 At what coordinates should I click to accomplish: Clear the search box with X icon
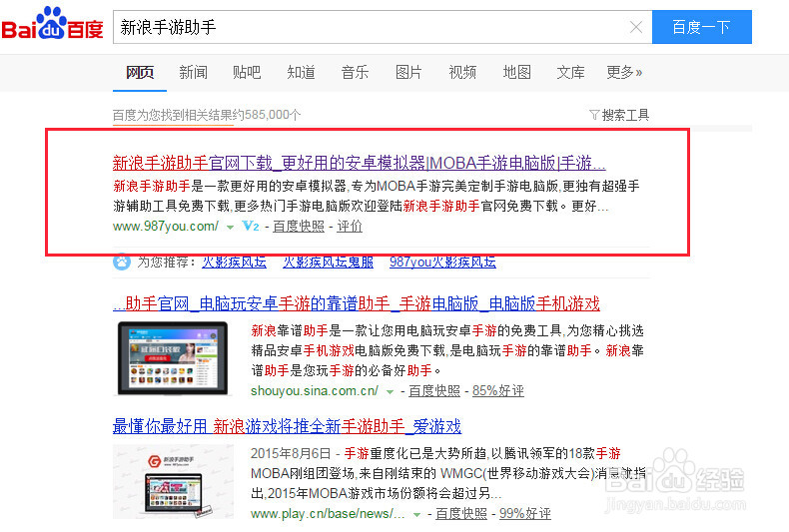click(636, 27)
